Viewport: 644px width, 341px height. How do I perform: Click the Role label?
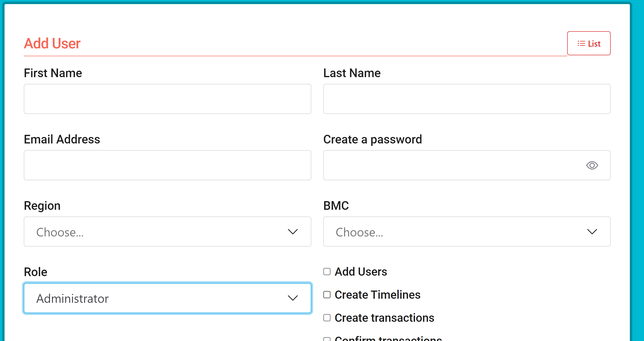point(35,272)
